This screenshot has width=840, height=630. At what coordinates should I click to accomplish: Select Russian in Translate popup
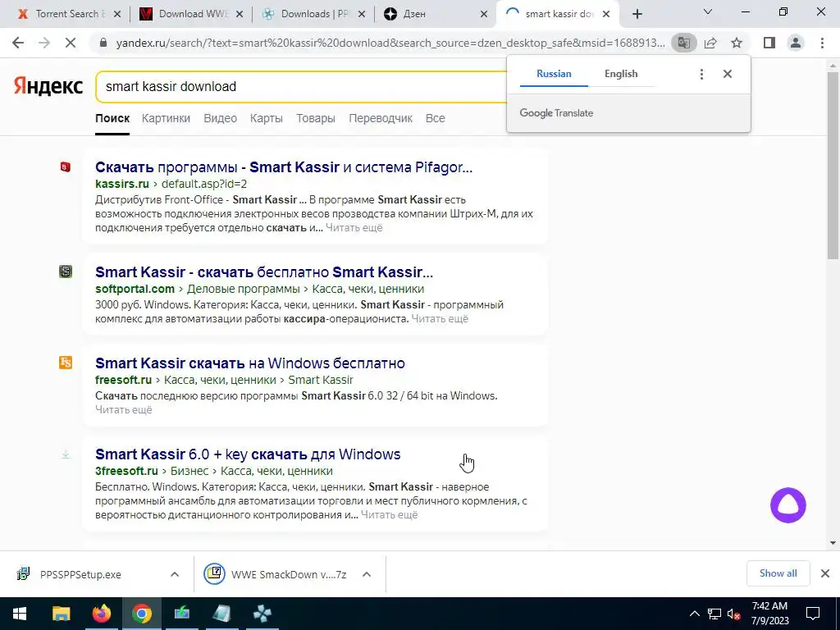coord(554,74)
